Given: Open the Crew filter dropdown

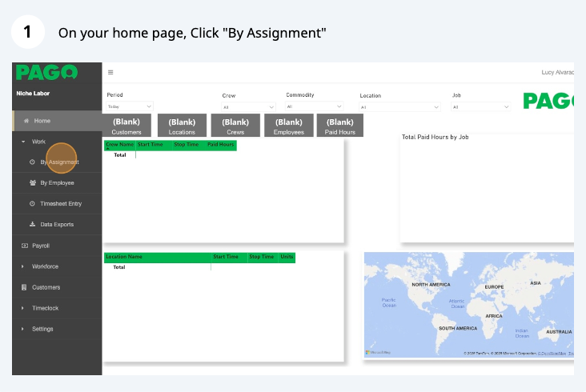Looking at the screenshot, I should pos(249,106).
